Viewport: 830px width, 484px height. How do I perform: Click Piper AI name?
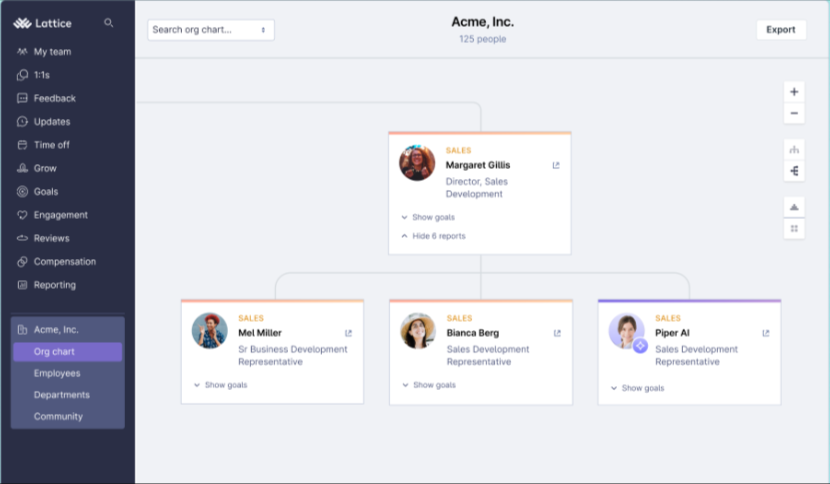pos(672,333)
